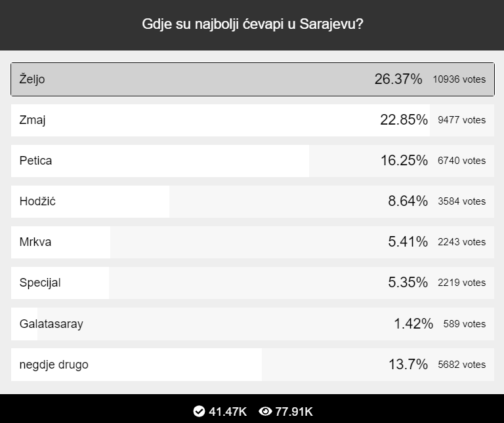The height and width of the screenshot is (423, 504).
Task: Click the 13.7% percentage for negdje drugo
Action: (x=408, y=364)
